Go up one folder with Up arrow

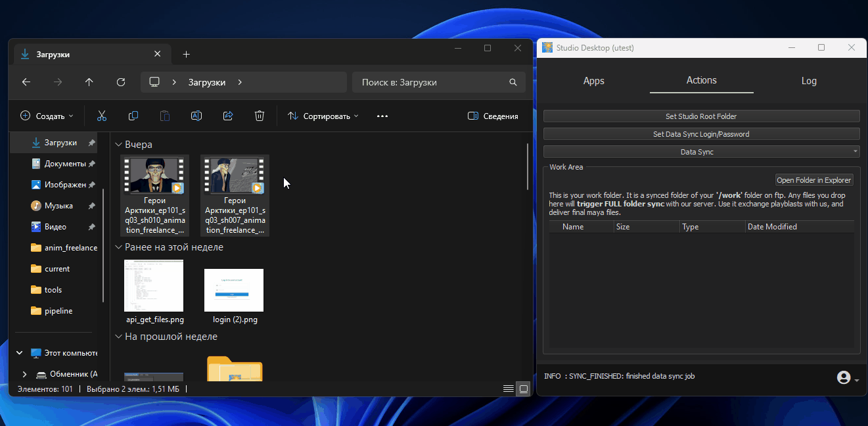pyautogui.click(x=89, y=82)
